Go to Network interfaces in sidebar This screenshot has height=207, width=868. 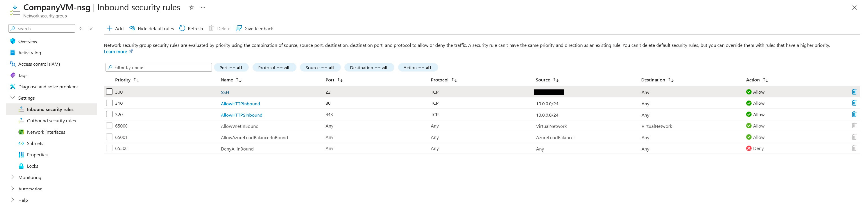(x=46, y=132)
